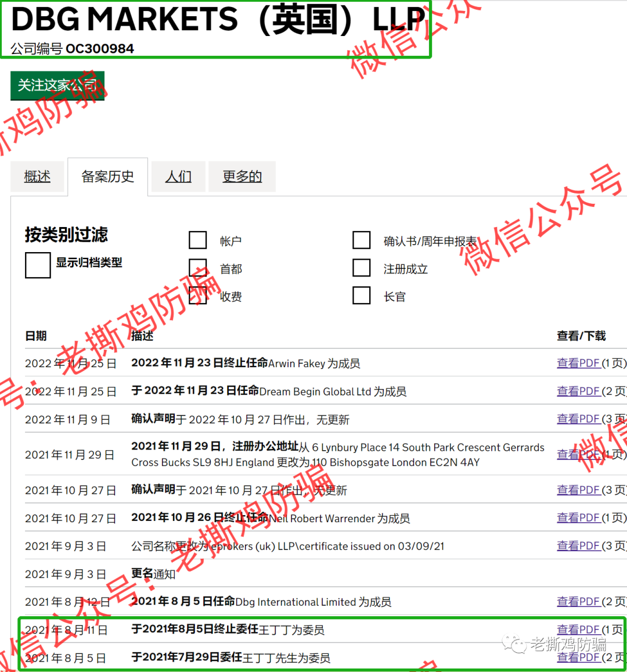View PDF for 终止委任王丁丁为委员 row
Screen dimensions: 627x672
click(x=578, y=630)
